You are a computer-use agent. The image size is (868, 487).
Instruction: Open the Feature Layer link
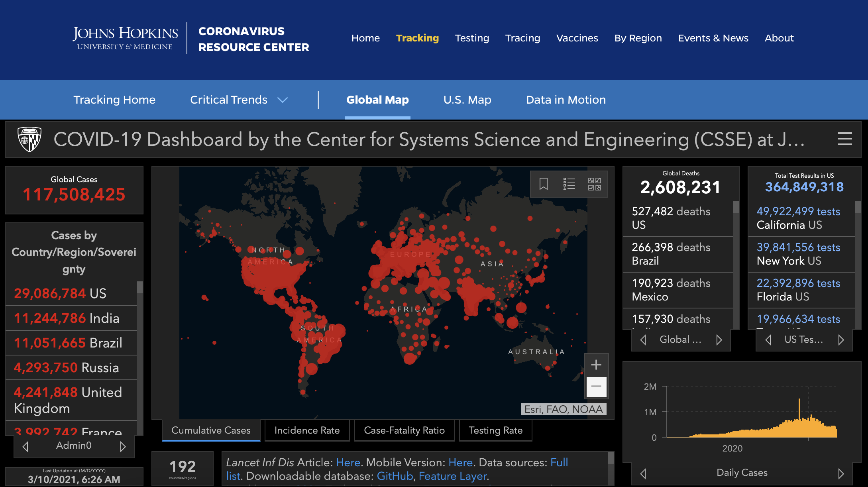(x=453, y=476)
